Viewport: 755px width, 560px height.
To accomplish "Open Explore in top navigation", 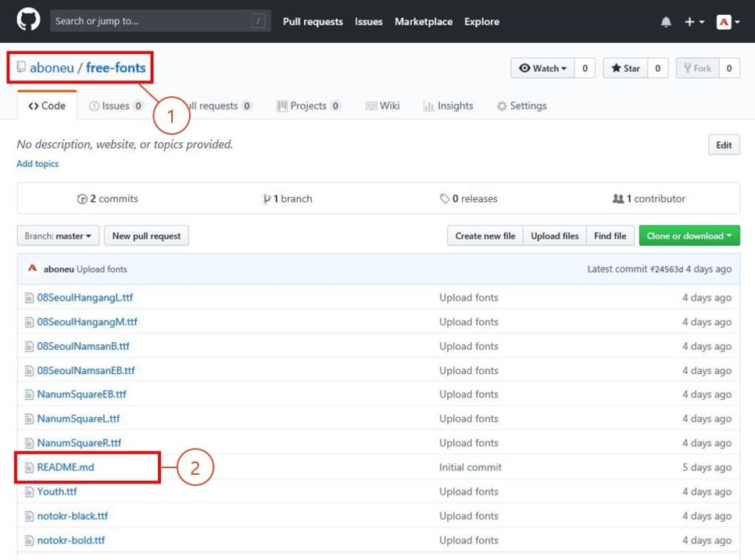I will point(482,22).
